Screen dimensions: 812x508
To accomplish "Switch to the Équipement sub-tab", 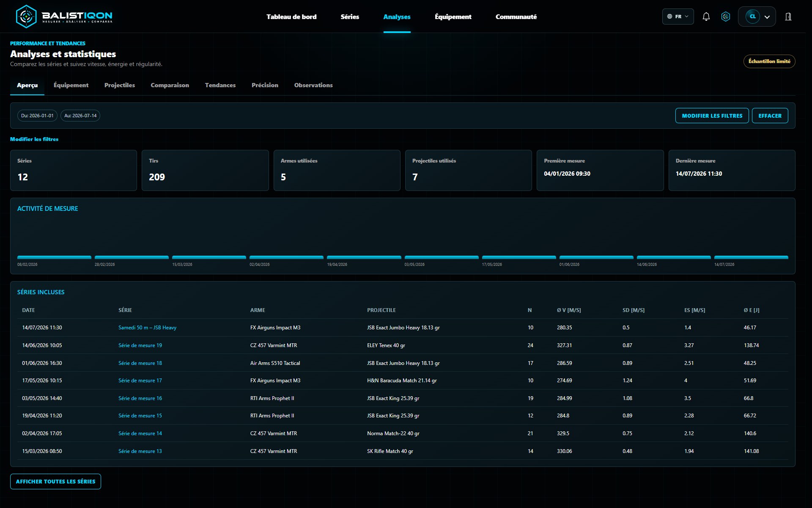I will [x=71, y=85].
